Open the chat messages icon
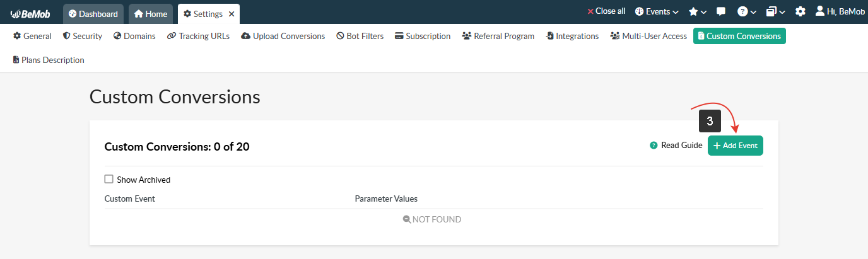Viewport: 868px width, 259px height. coord(721,11)
